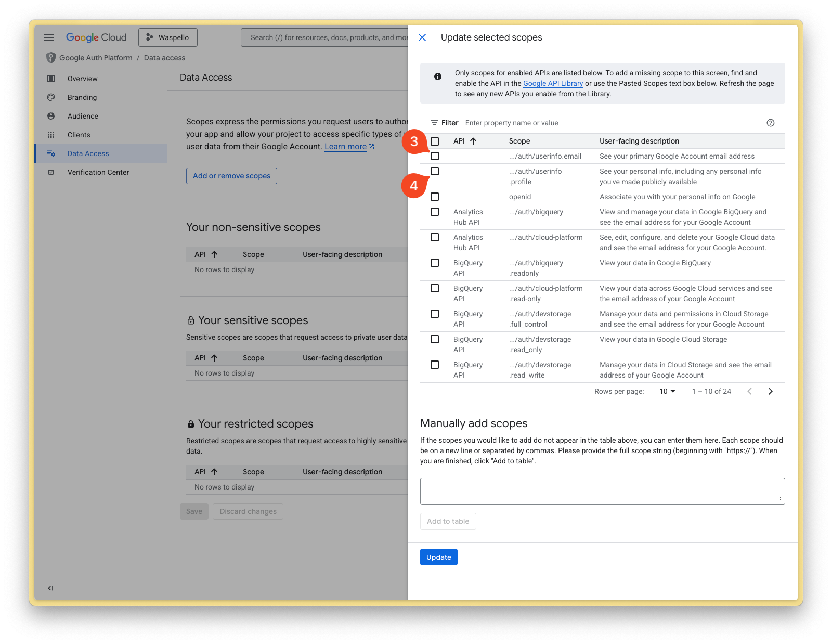Open the navigation hamburger menu
Image resolution: width=832 pixels, height=644 pixels.
pyautogui.click(x=49, y=37)
